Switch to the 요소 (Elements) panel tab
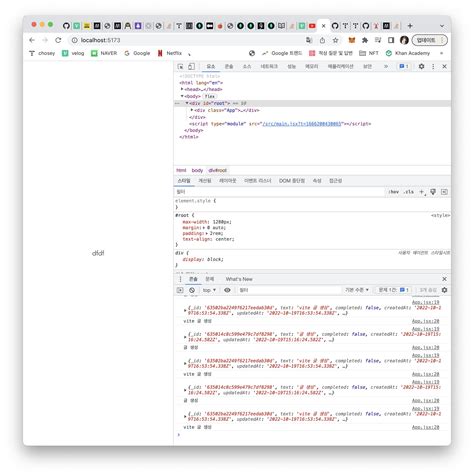The image size is (474, 476). pyautogui.click(x=211, y=67)
